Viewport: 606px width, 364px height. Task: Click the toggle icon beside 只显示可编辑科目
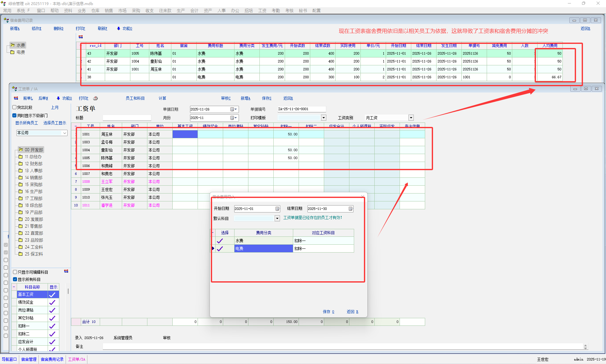(x=66, y=271)
